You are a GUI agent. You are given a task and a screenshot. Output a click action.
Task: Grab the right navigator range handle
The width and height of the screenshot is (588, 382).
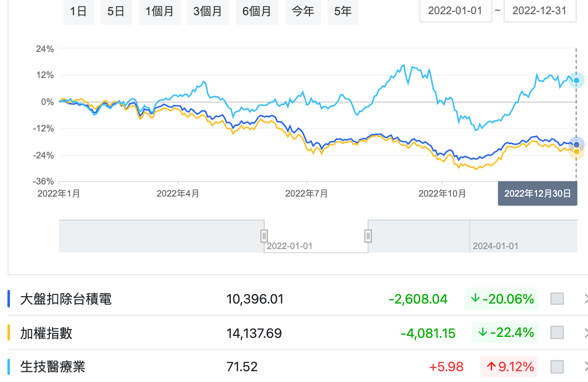[368, 236]
